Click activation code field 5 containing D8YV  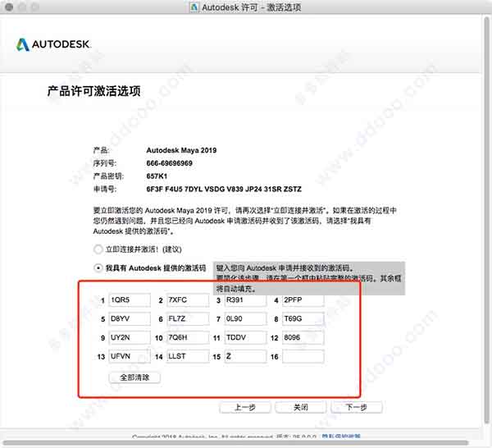pos(130,319)
